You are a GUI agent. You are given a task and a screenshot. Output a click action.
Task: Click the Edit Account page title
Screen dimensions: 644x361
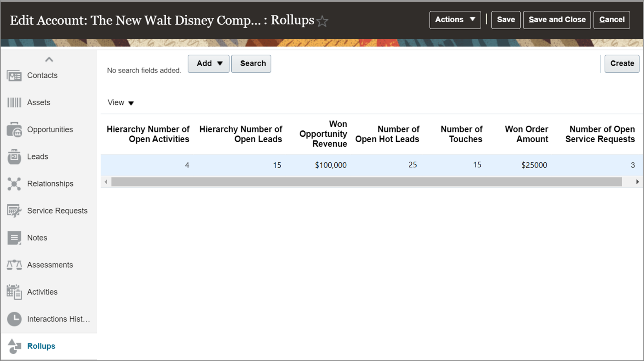pos(162,20)
